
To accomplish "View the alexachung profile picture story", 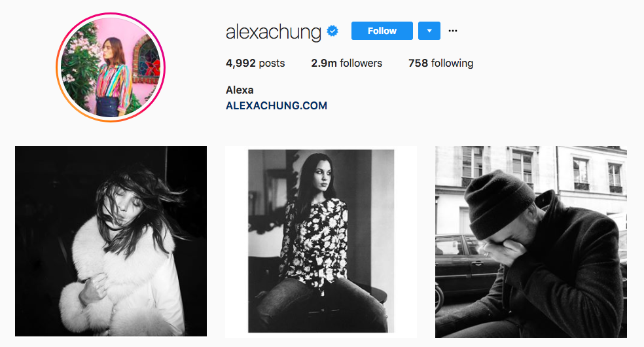I will pyautogui.click(x=111, y=67).
